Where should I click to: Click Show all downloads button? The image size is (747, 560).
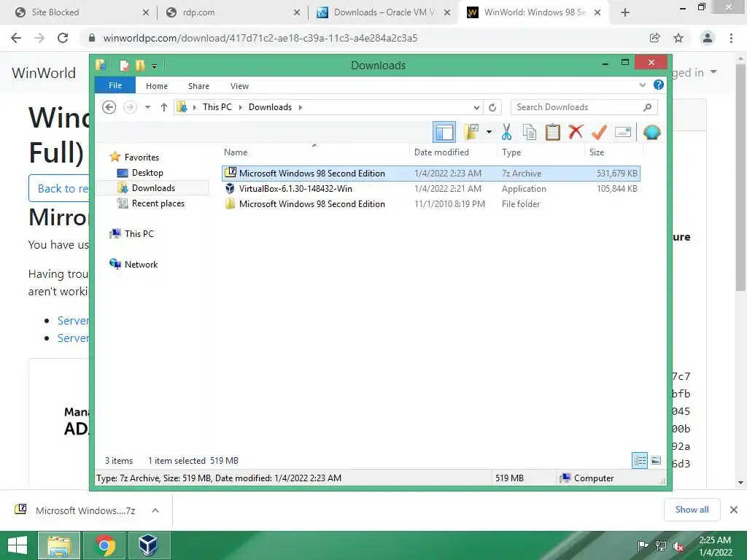click(692, 510)
